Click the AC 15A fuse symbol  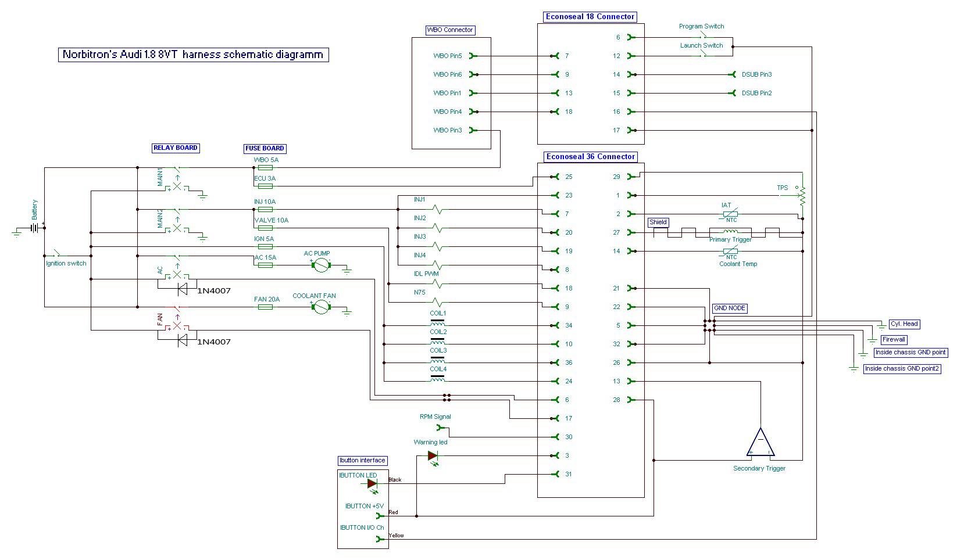click(265, 265)
